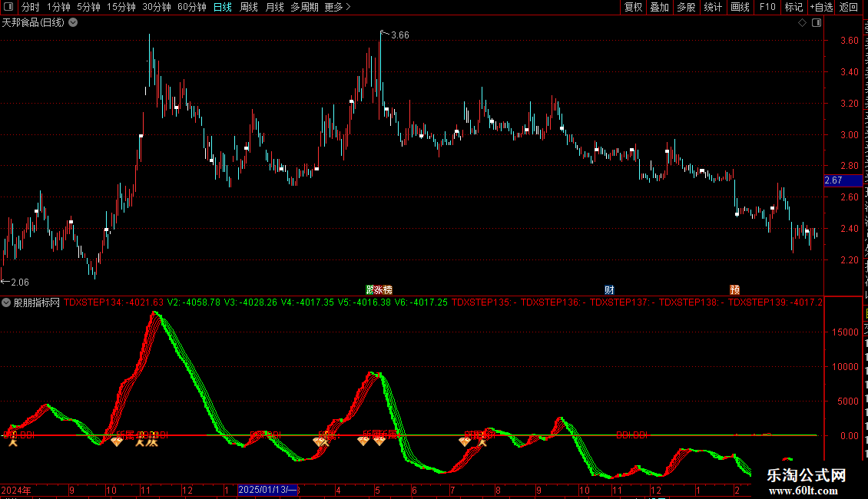Click the diamond marker icon above the price scale
868x499 pixels.
pyautogui.click(x=802, y=23)
